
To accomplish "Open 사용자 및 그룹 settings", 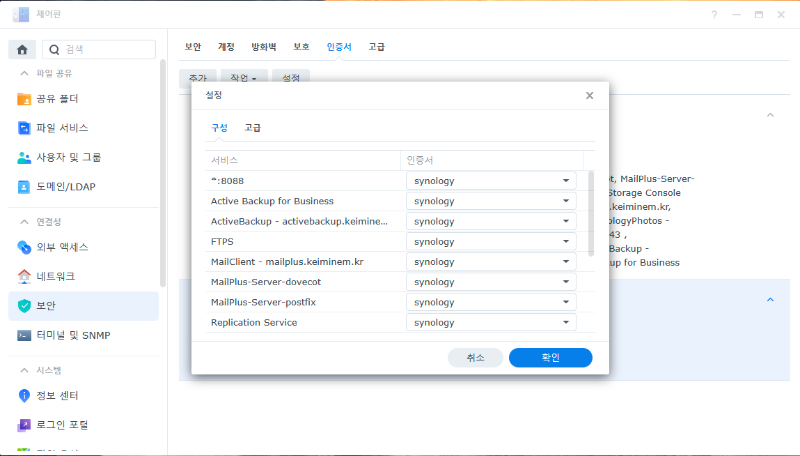I will [68, 157].
